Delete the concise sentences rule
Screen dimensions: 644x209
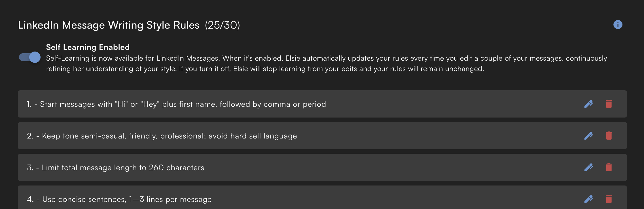pyautogui.click(x=609, y=199)
